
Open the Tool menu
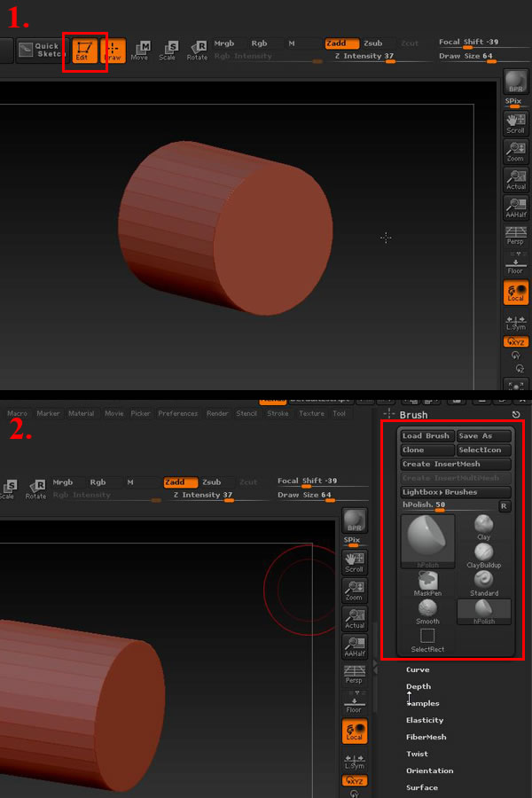point(339,414)
